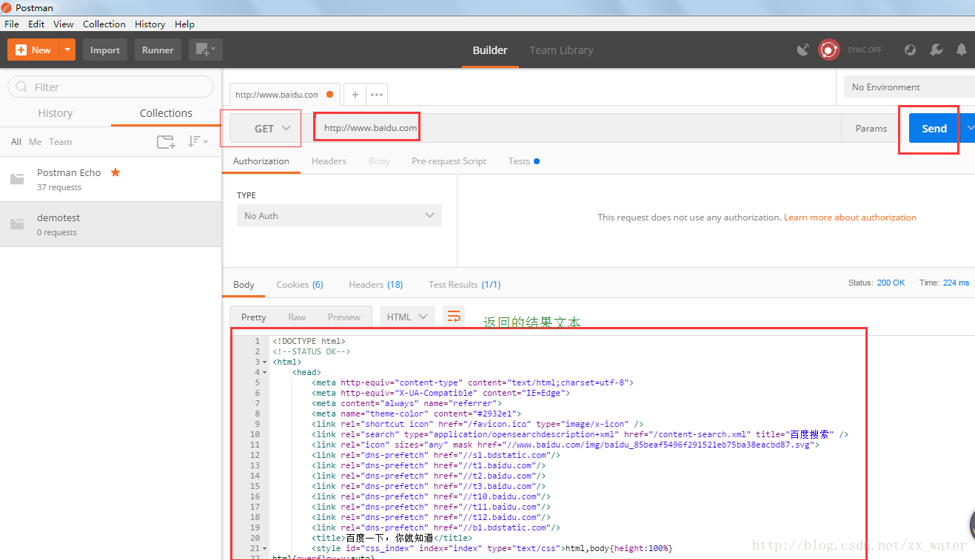975x560 pixels.
Task: Collapse the html tag on line 3
Action: point(265,362)
